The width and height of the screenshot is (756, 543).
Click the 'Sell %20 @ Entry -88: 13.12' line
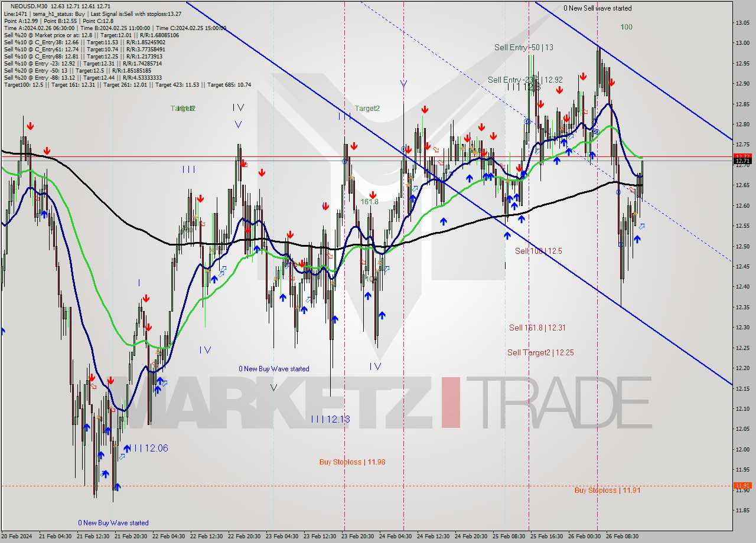[x=82, y=77]
